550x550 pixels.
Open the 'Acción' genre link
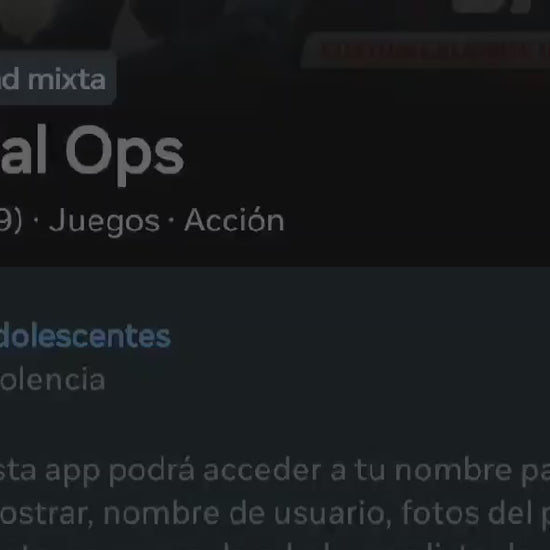(234, 220)
